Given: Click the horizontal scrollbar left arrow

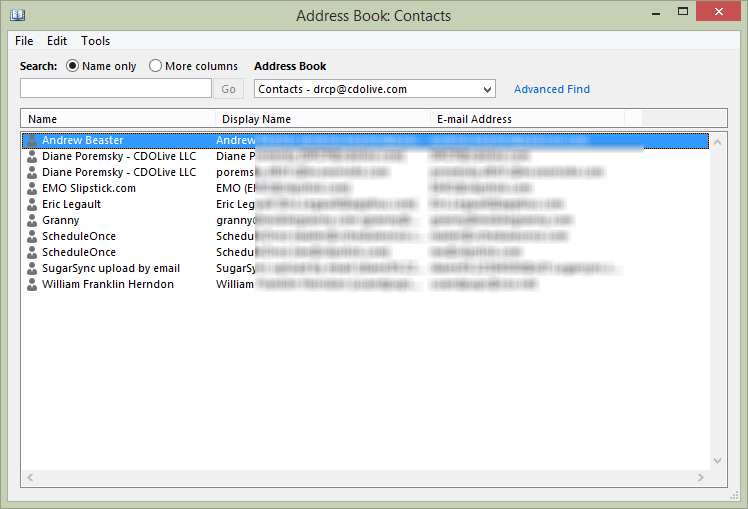Looking at the screenshot, I should (x=30, y=477).
